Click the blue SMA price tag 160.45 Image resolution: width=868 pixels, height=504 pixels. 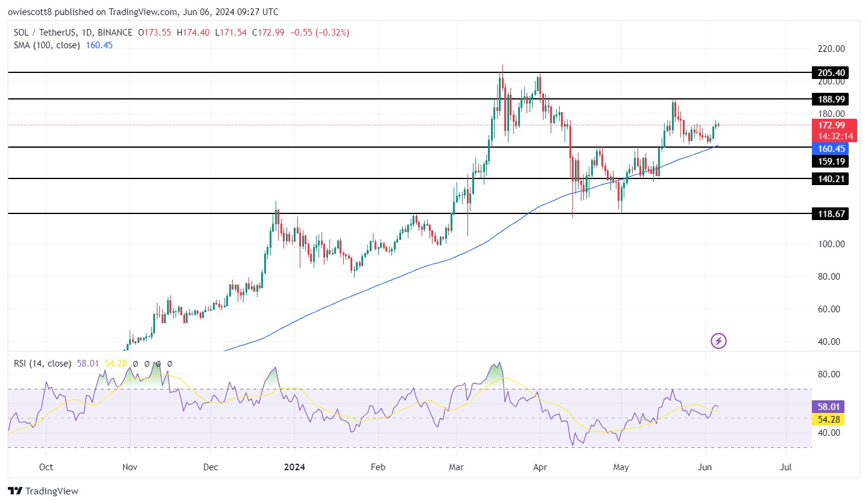point(831,148)
